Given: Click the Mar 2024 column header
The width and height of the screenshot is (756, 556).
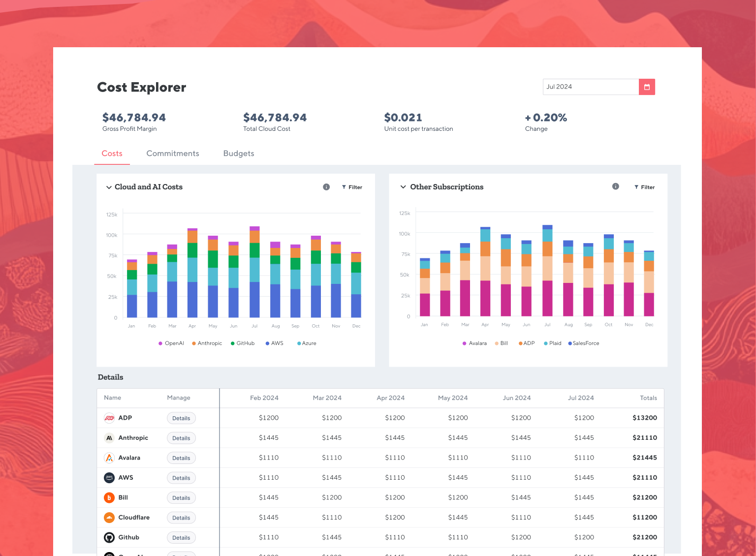Looking at the screenshot, I should [327, 398].
